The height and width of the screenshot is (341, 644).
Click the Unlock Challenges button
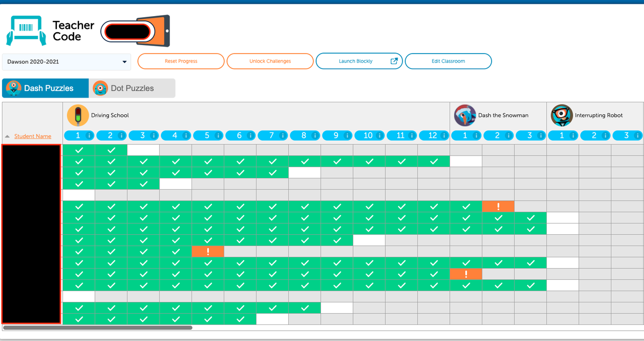pos(270,61)
